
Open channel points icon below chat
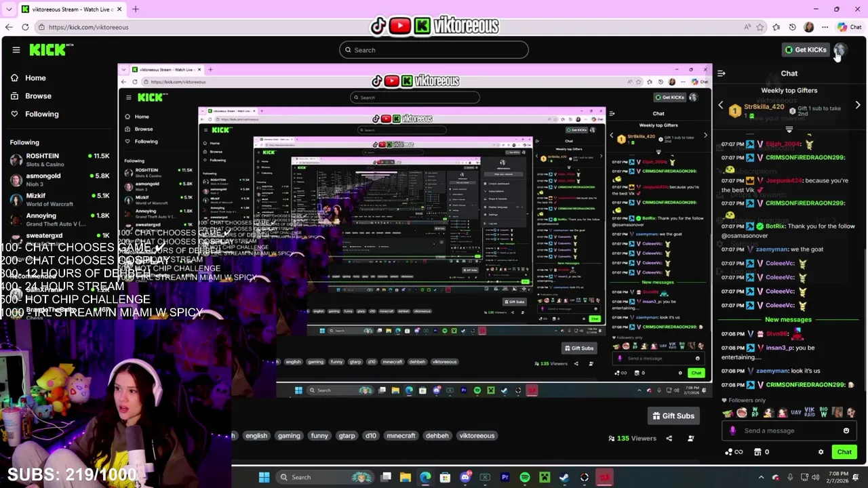click(x=734, y=452)
